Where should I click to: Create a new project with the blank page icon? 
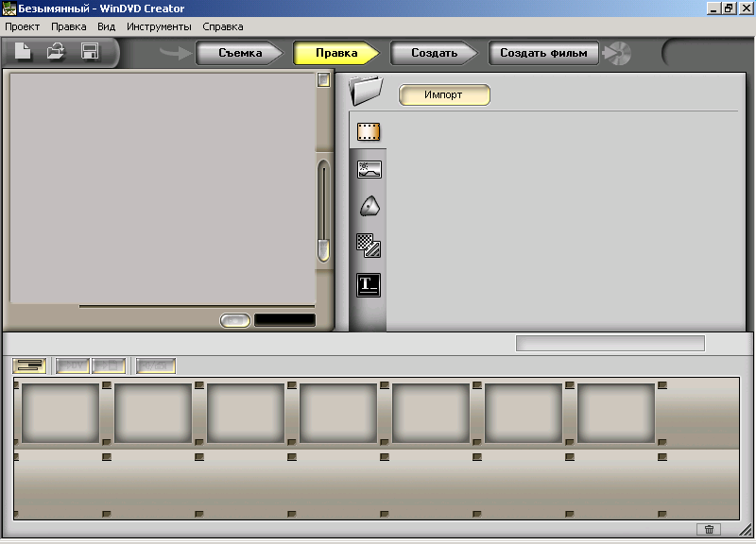pos(23,51)
